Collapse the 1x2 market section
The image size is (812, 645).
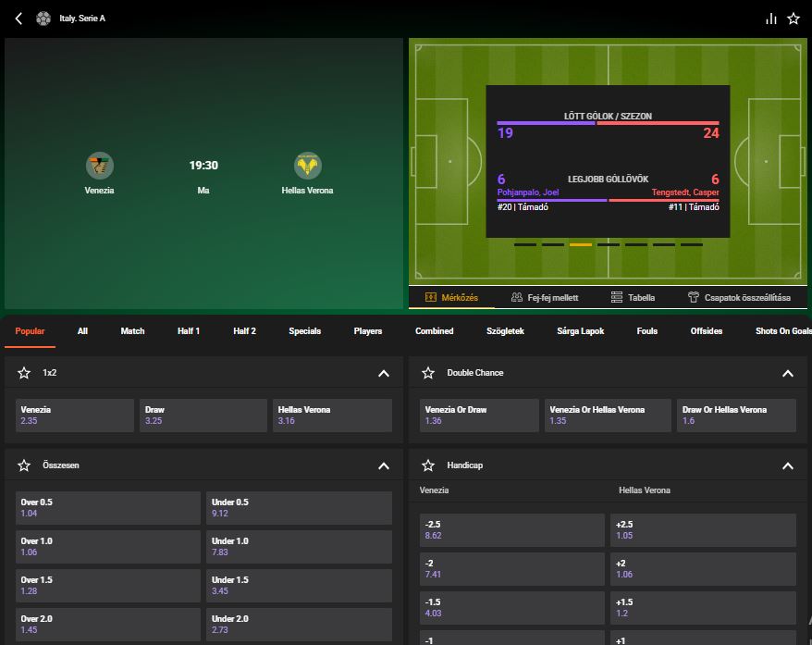point(384,373)
